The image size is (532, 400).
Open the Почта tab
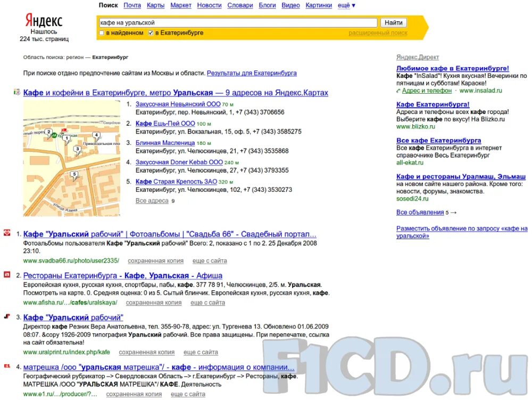coord(132,5)
